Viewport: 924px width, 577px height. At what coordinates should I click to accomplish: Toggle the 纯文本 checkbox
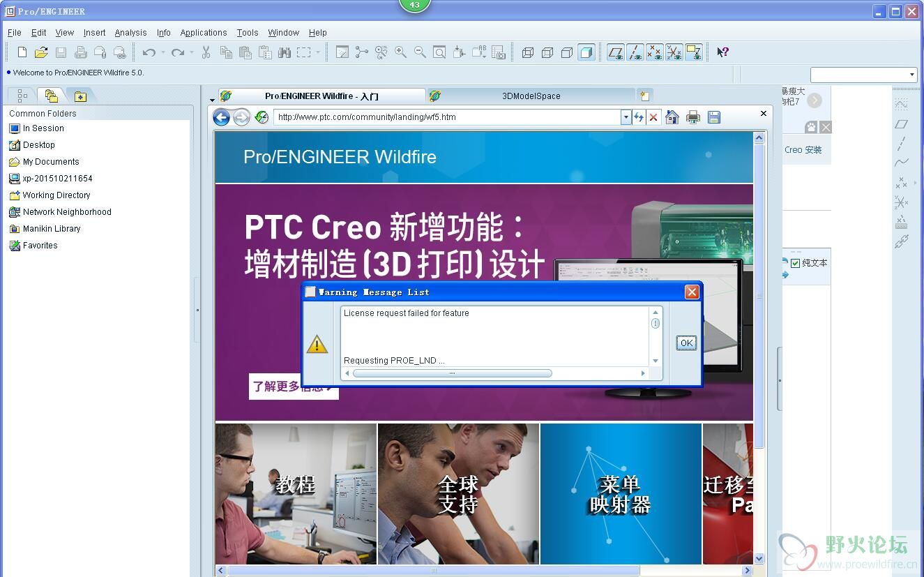(795, 263)
